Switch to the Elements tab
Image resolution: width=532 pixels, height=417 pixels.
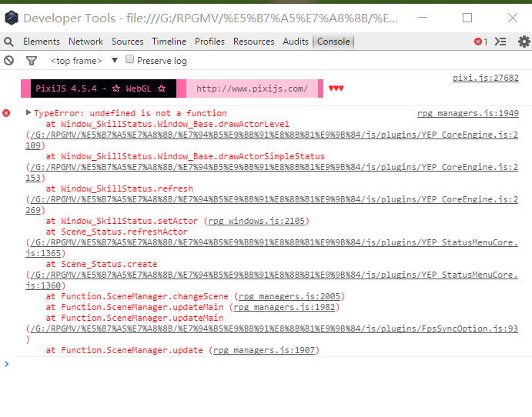42,42
